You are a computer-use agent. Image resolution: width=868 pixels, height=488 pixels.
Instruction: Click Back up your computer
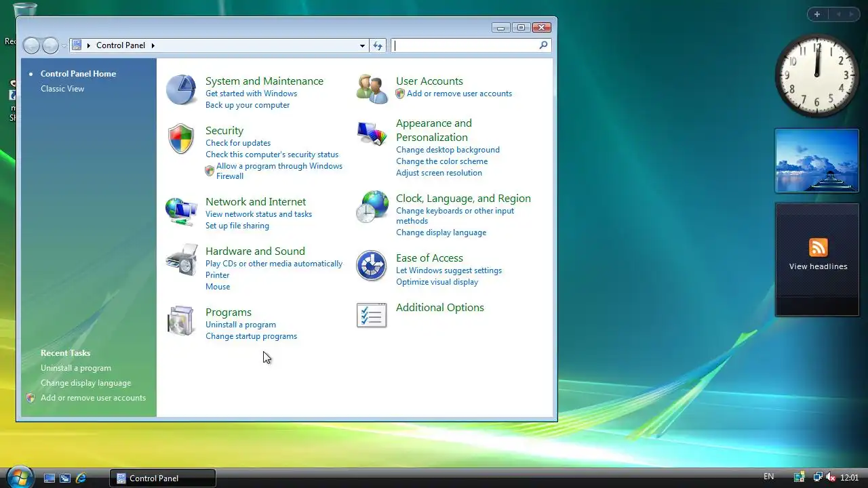pyautogui.click(x=248, y=105)
